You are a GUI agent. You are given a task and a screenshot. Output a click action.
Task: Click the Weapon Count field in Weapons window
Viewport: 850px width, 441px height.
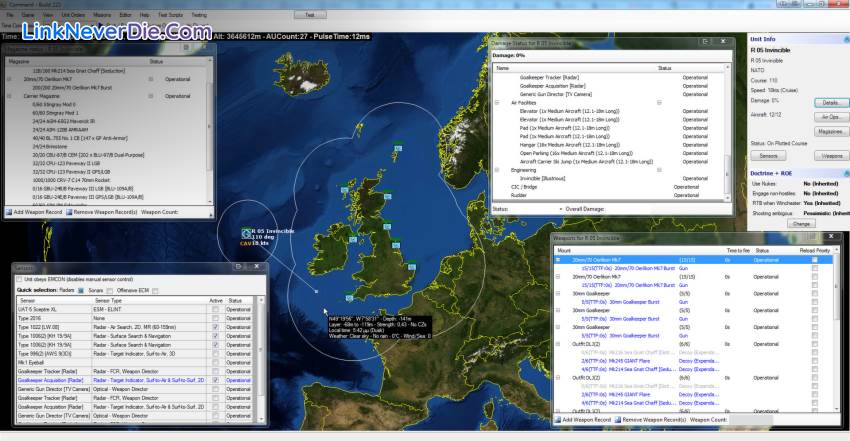pyautogui.click(x=751, y=420)
